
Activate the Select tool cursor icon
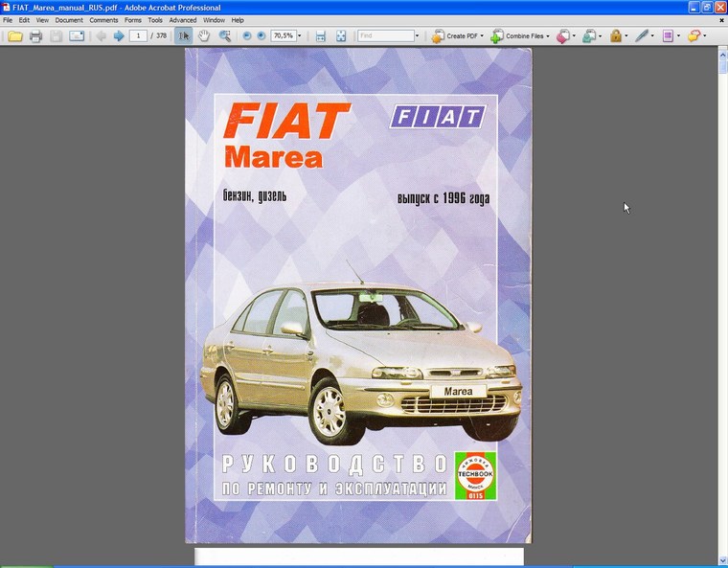coord(184,36)
